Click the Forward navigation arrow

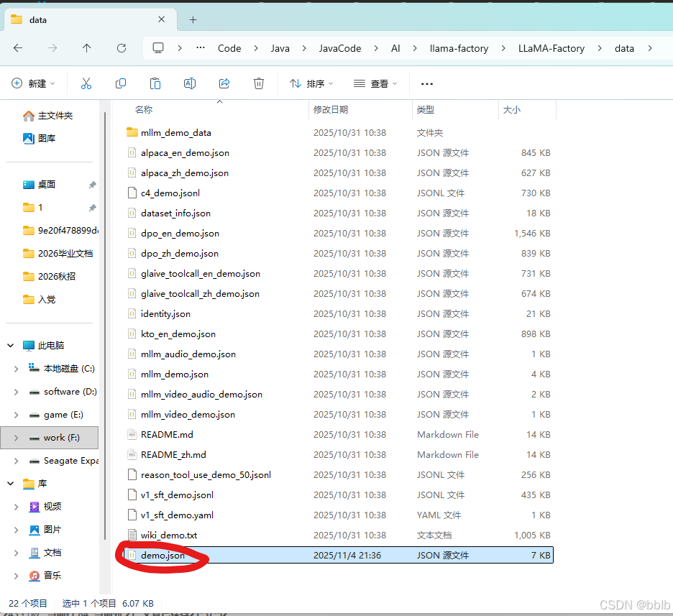52,48
